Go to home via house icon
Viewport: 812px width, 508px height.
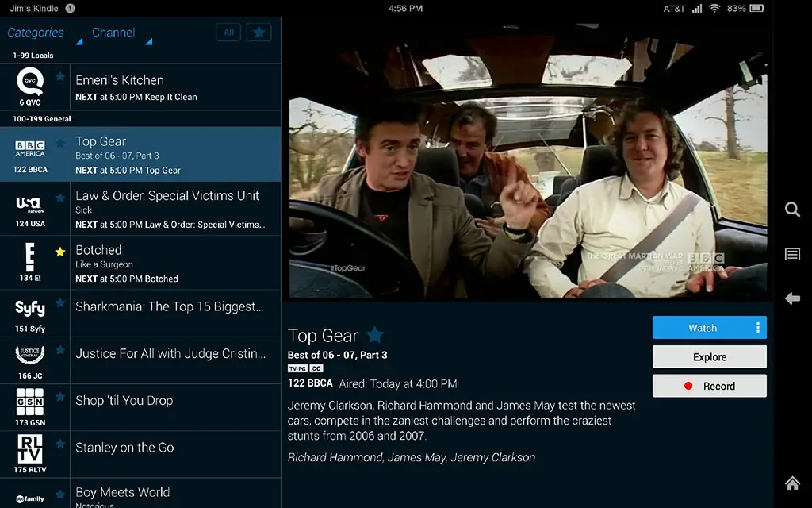click(x=792, y=483)
